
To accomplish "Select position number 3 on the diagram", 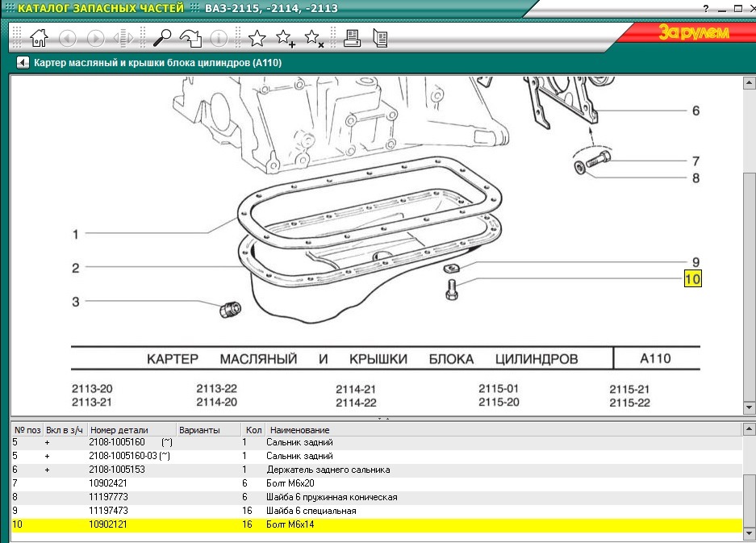I will [75, 302].
